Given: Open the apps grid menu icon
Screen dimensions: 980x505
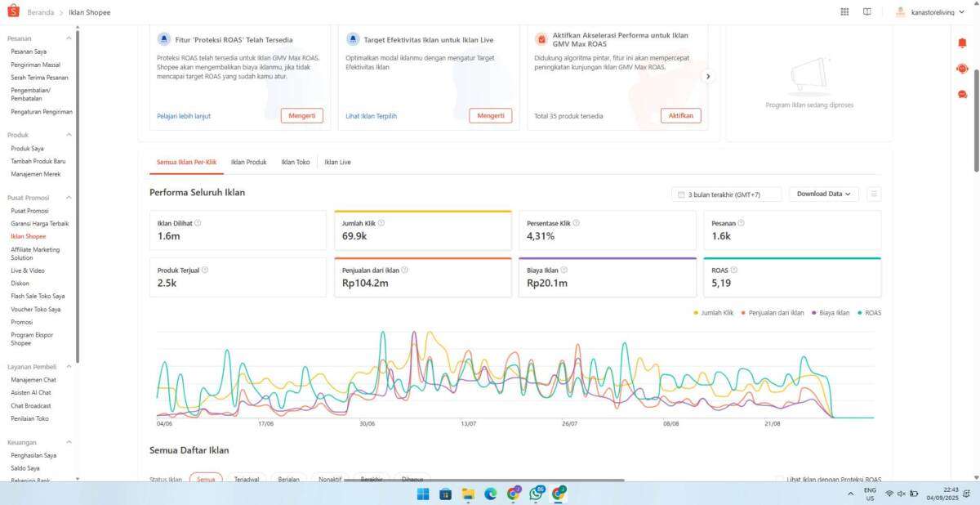Looking at the screenshot, I should click(844, 12).
